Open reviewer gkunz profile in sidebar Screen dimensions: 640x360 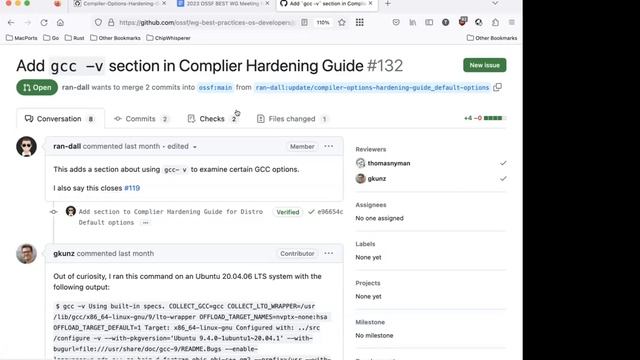[x=376, y=179]
